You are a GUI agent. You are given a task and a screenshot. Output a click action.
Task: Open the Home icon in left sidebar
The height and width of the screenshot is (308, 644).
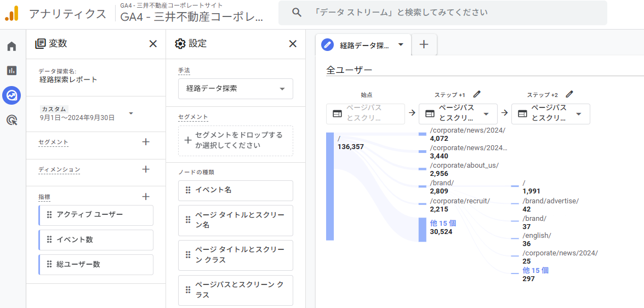pos(12,47)
